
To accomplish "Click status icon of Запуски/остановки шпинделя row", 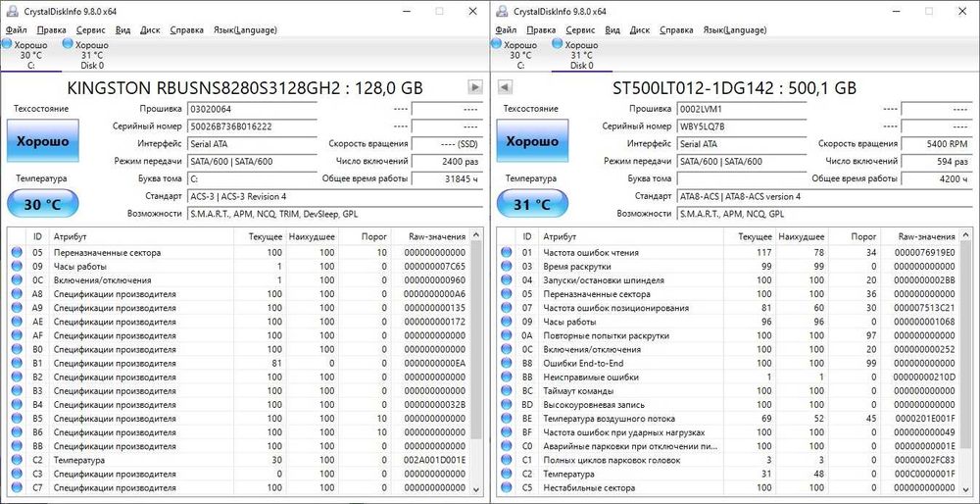I will point(507,280).
